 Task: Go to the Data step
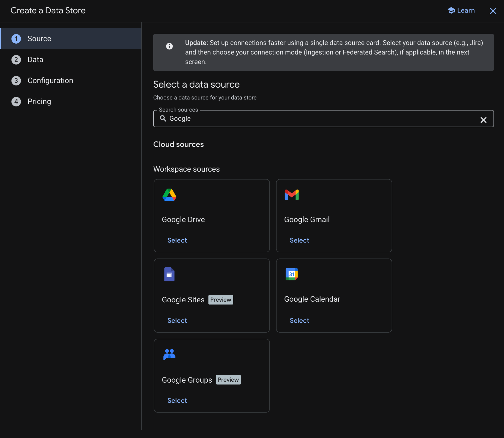pos(35,60)
